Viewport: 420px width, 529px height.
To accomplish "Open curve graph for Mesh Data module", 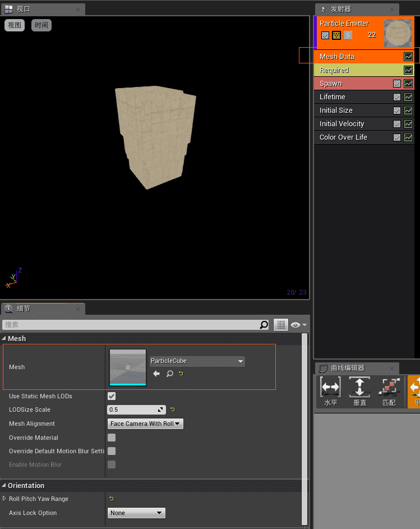I will pos(408,57).
